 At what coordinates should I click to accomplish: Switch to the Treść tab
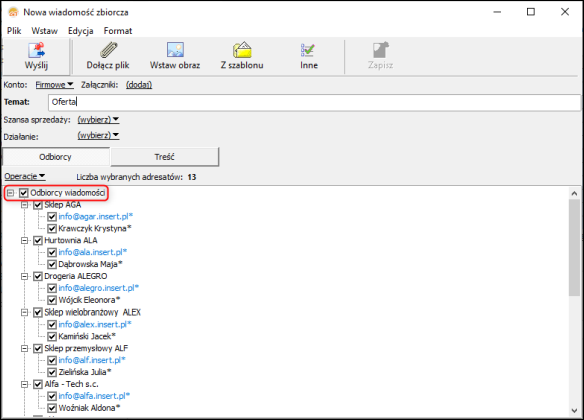click(165, 157)
